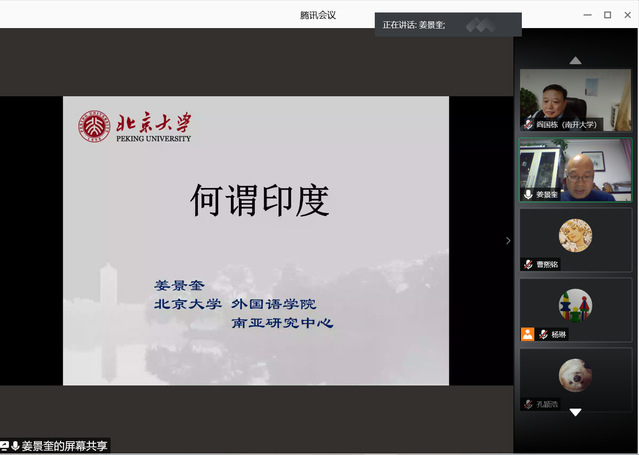
Task: Click microphone icon beside 姜景奎的屏幕共享 label
Action: (x=16, y=446)
